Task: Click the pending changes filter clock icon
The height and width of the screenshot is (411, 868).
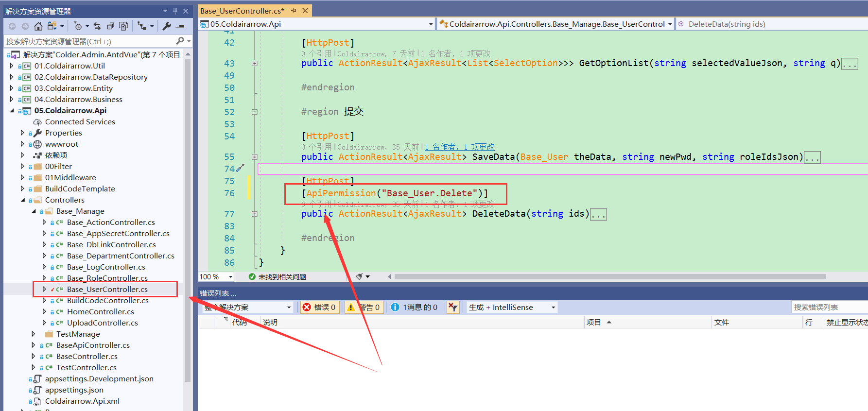Action: coord(78,26)
